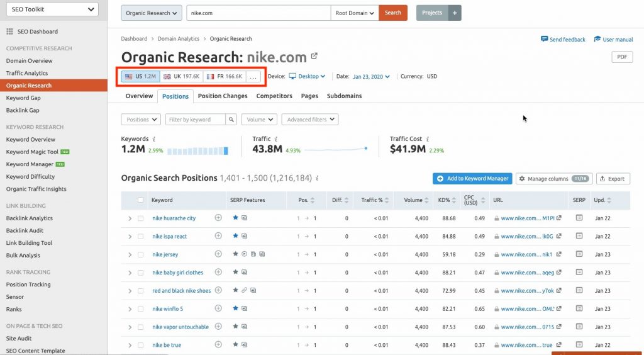The width and height of the screenshot is (644, 355).
Task: Click the search magnifier in keyword filter
Action: point(231,120)
